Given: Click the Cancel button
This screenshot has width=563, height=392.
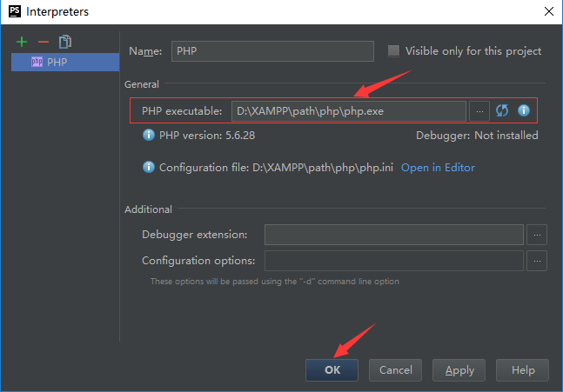Looking at the screenshot, I should [395, 369].
